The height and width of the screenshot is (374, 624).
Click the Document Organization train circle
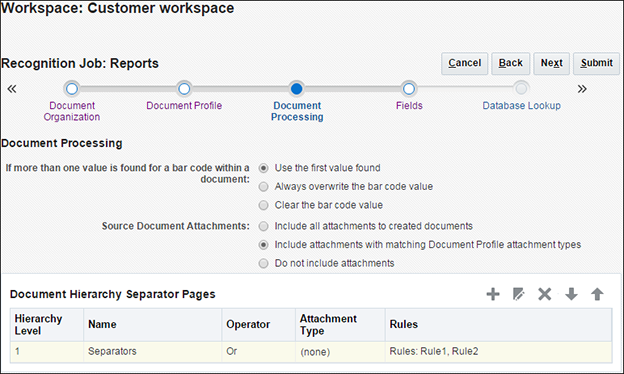[72, 89]
